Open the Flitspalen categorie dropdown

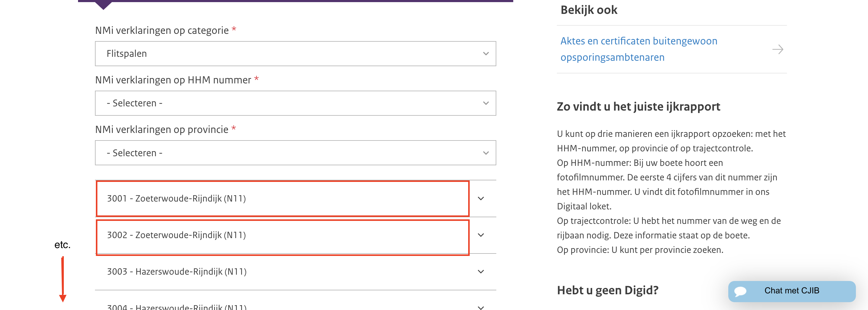coord(295,53)
